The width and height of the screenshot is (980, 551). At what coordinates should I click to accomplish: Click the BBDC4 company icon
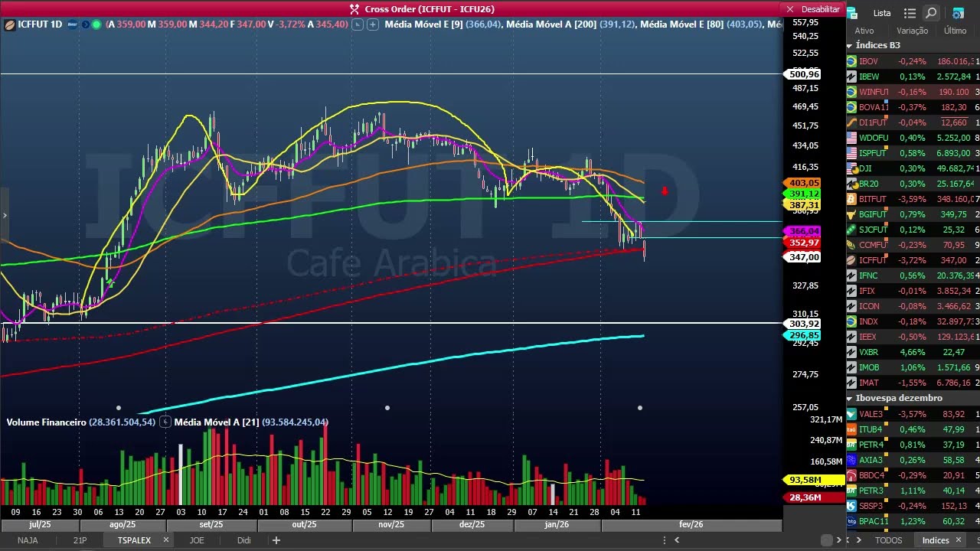click(851, 475)
